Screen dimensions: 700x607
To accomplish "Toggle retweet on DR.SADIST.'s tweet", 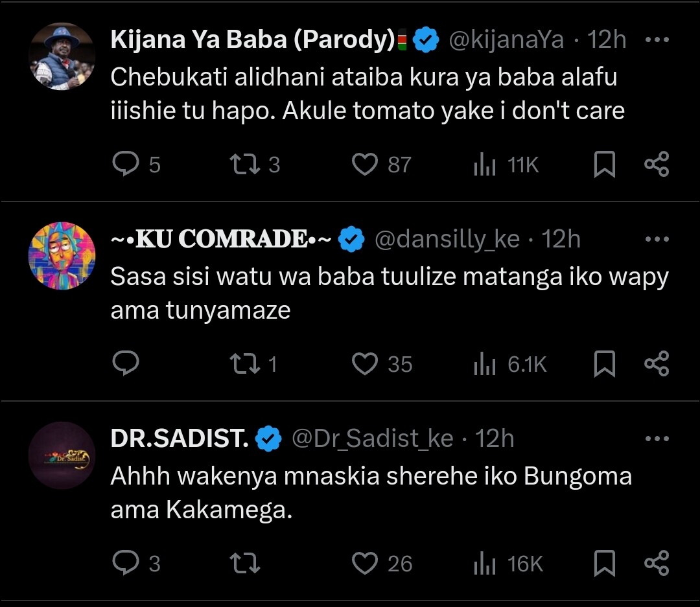I will [x=244, y=564].
